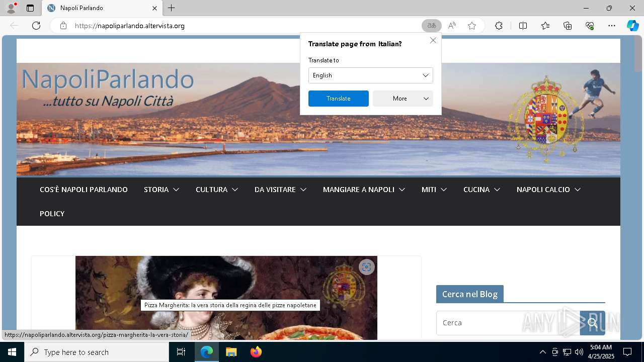This screenshot has height=362, width=644.
Task: Click the taskbar clock and date
Action: 601,352
